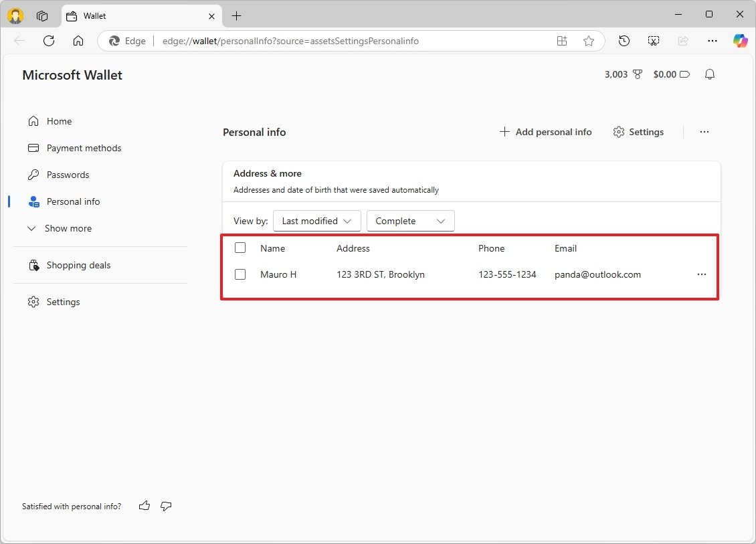This screenshot has height=544, width=756.
Task: Click the Add personal info plus button
Action: pos(545,132)
